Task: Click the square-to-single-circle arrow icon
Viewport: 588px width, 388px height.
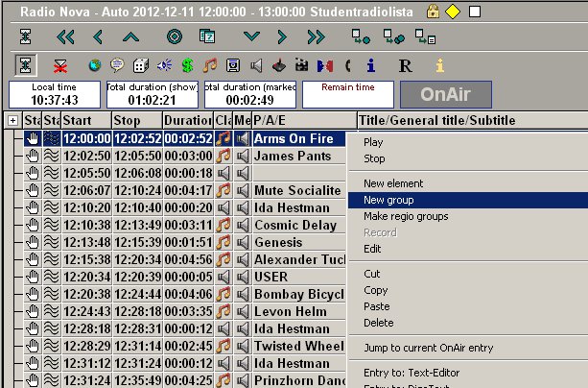Action: 361,36
